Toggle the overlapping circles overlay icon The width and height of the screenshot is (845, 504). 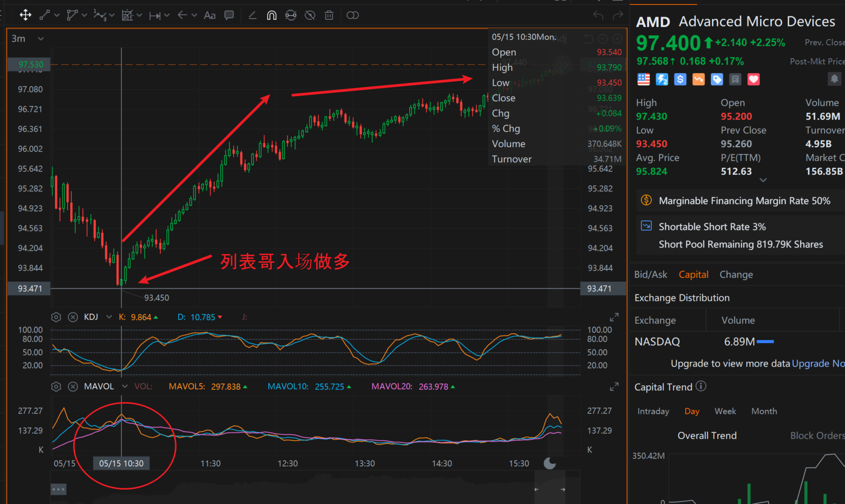pos(353,15)
